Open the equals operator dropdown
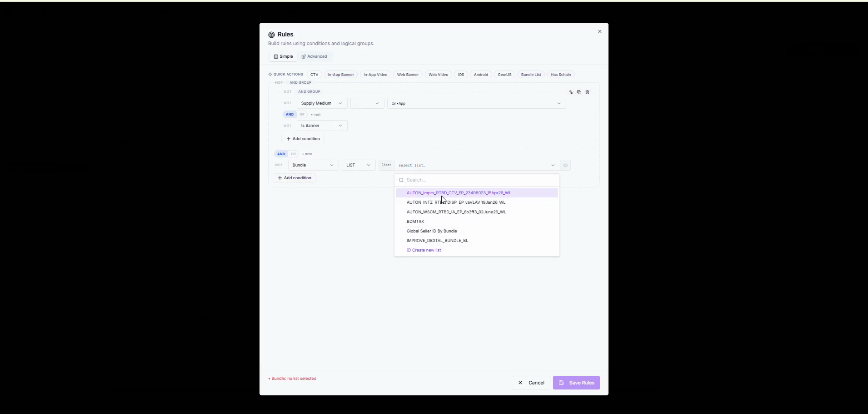Image resolution: width=868 pixels, height=414 pixels. (x=367, y=103)
